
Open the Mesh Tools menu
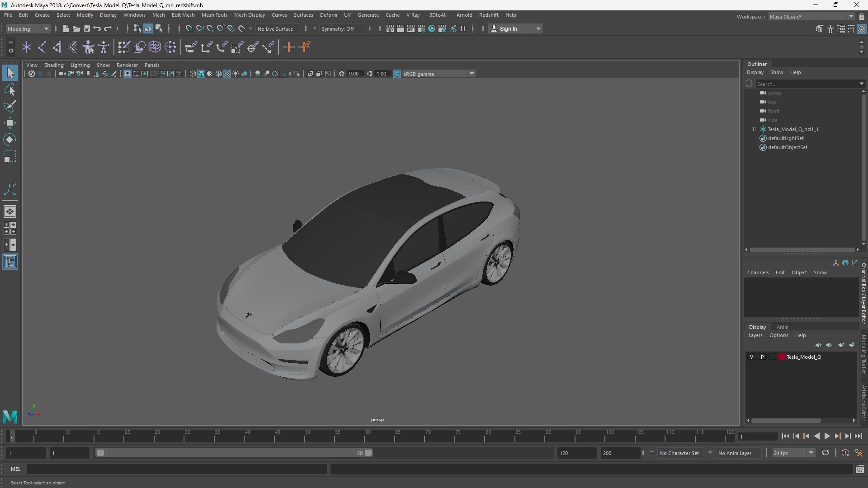pyautogui.click(x=214, y=15)
